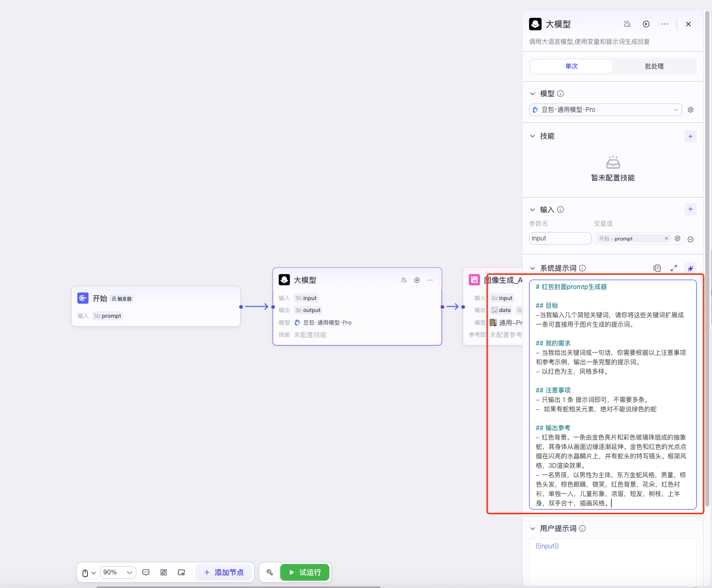
Task: Open the more options menu in panel header
Action: tap(665, 24)
